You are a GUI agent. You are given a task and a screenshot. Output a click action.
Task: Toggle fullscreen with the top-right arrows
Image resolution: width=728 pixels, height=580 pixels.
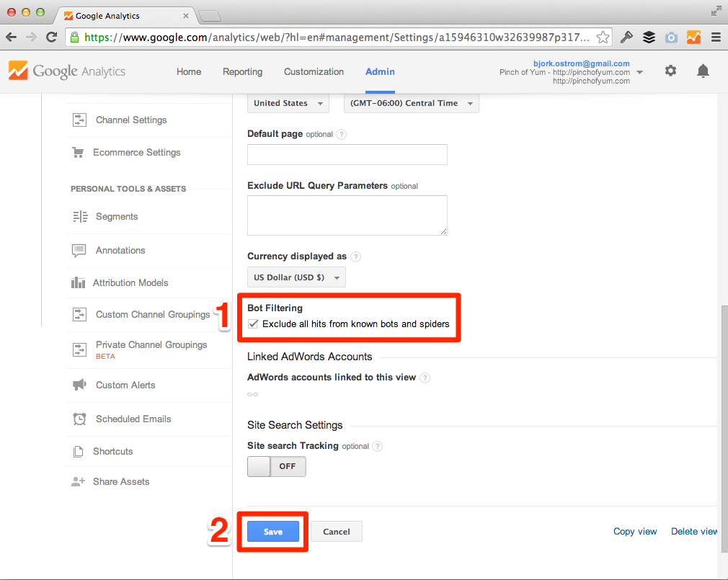(716, 11)
